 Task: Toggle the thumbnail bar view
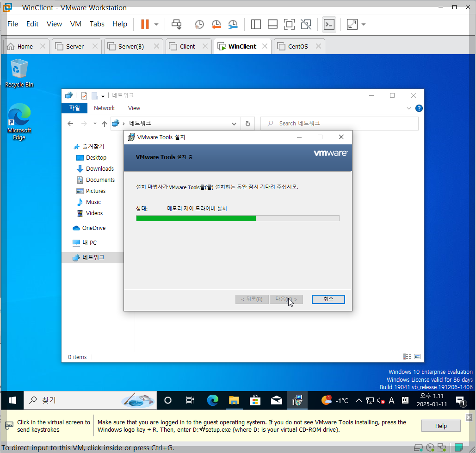(272, 24)
